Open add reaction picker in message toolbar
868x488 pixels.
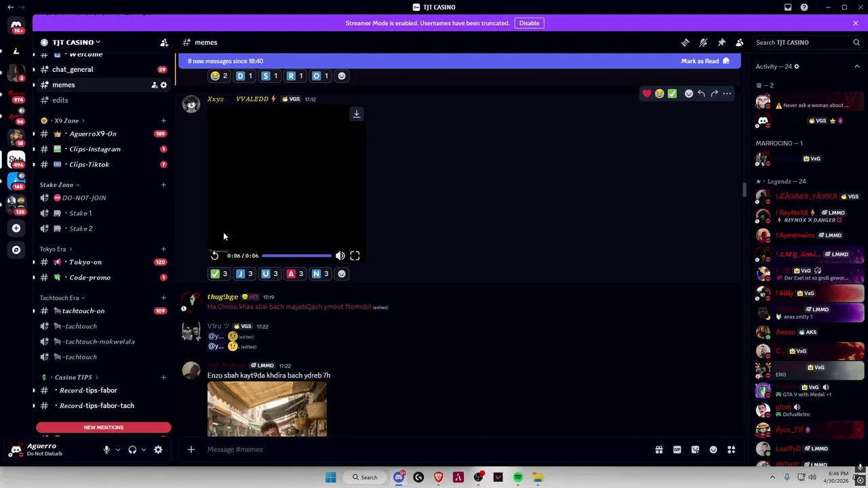(x=688, y=94)
